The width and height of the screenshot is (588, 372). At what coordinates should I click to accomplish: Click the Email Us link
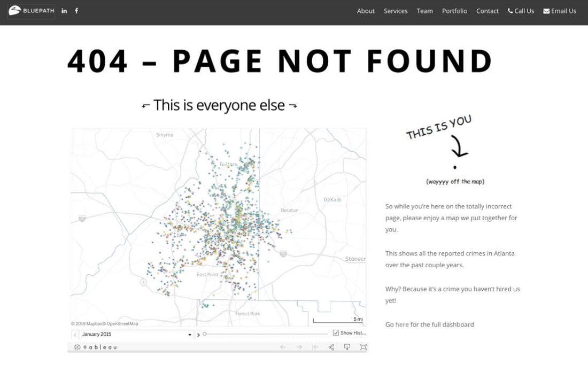tap(560, 11)
